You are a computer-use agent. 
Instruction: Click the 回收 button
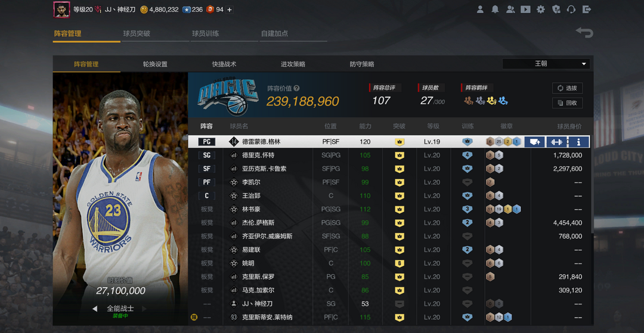[567, 103]
